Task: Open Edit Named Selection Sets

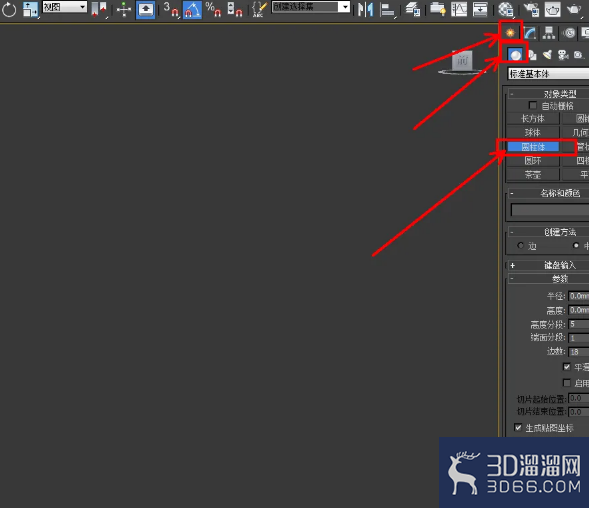Action: (x=260, y=9)
